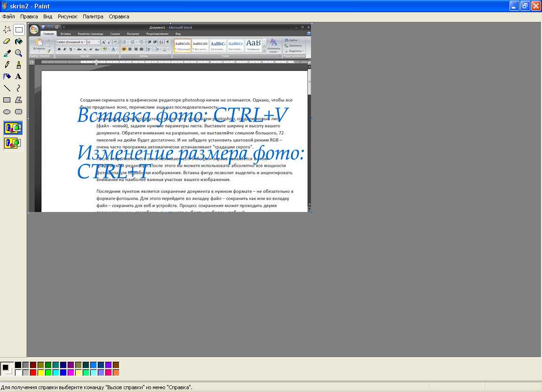Click Calibri font box in Word screenshot
This screenshot has height=392, width=542.
click(71, 42)
